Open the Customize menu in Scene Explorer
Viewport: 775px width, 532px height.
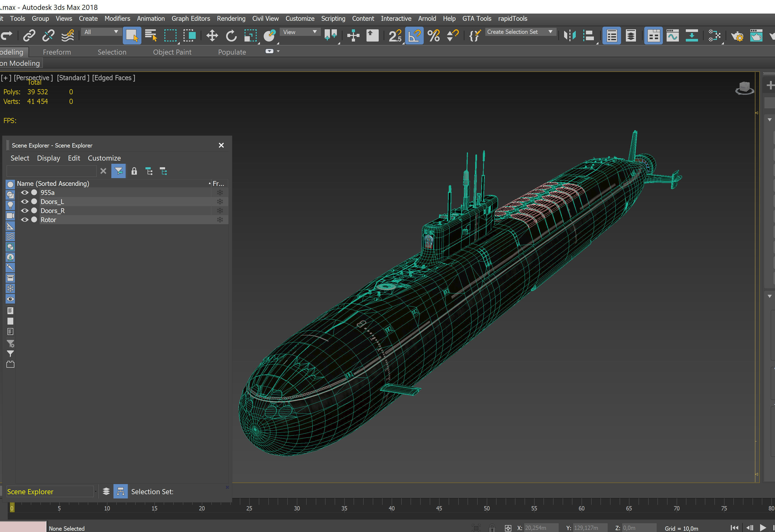[x=104, y=158]
